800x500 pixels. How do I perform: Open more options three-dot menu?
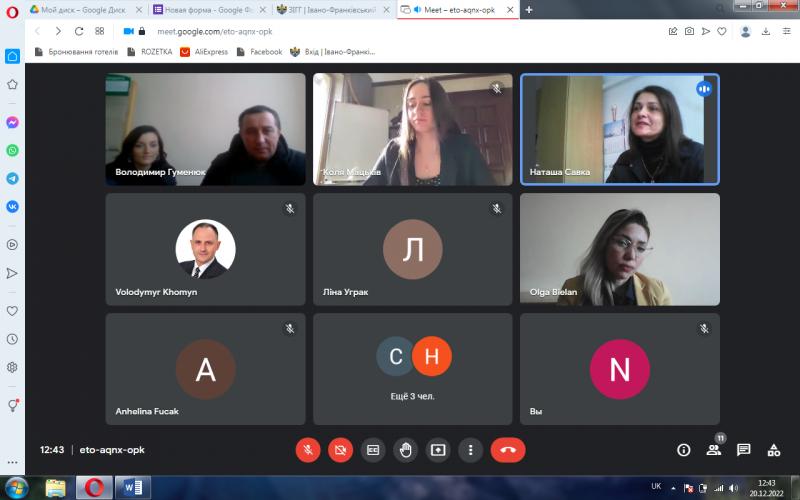pyautogui.click(x=470, y=450)
